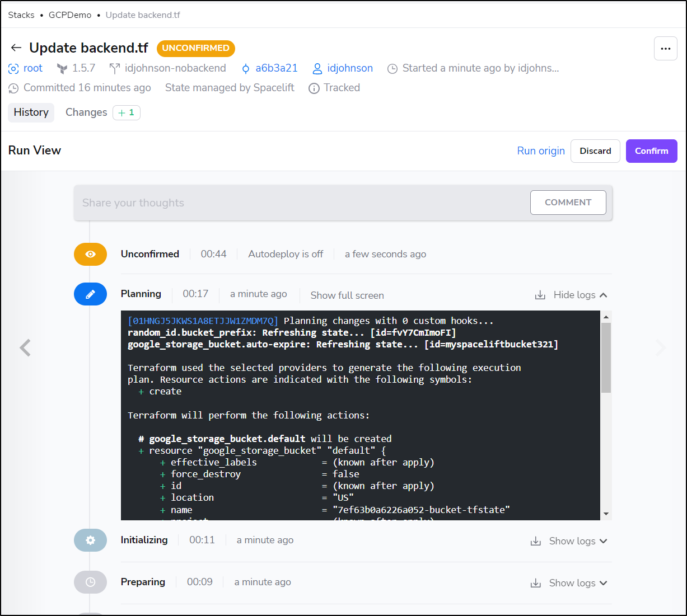Viewport: 687px width, 616px height.
Task: Switch to the Changes tab
Action: 86,112
